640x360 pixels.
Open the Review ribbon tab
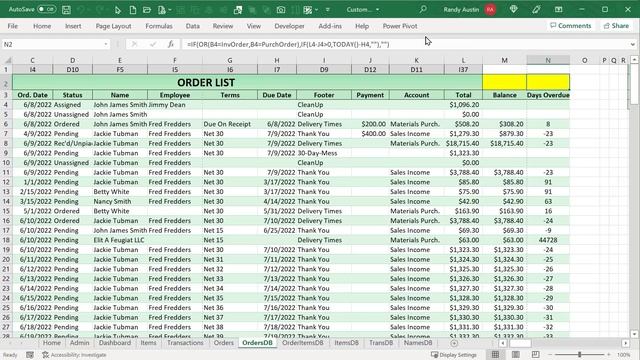[x=223, y=26]
